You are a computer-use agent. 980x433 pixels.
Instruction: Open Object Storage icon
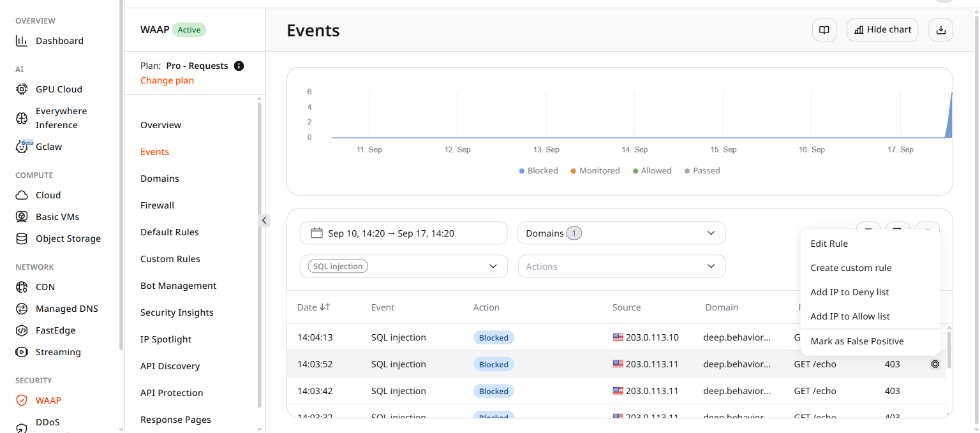[x=22, y=239]
